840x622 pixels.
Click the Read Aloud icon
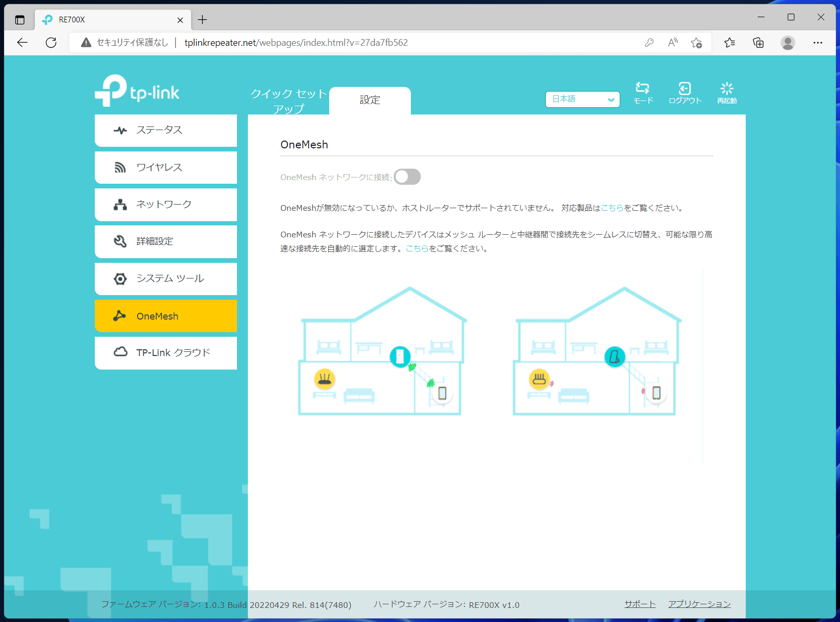point(673,43)
